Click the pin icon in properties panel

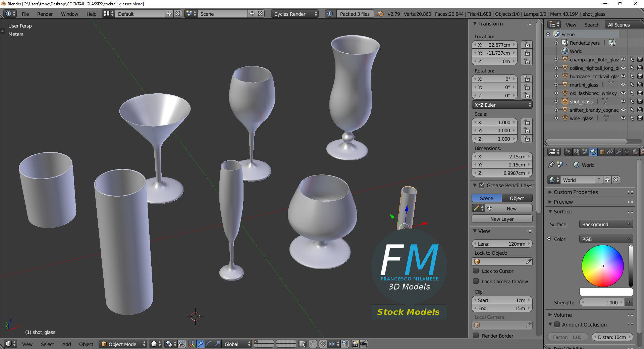pos(551,165)
